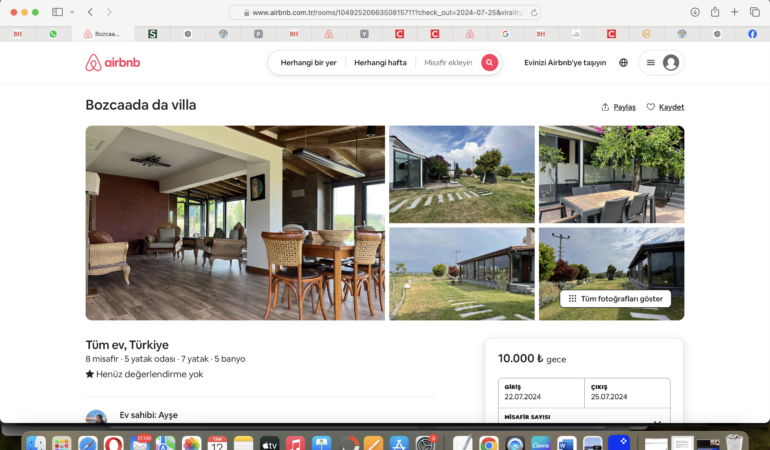Click the Safari share toolbar icon
Viewport: 770px width, 450px height.
pos(715,12)
